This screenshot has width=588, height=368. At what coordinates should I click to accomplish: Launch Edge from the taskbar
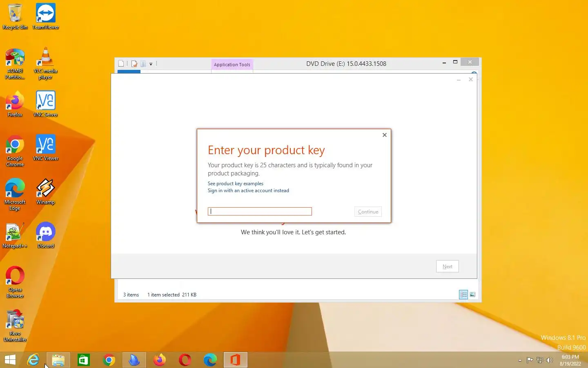[210, 360]
